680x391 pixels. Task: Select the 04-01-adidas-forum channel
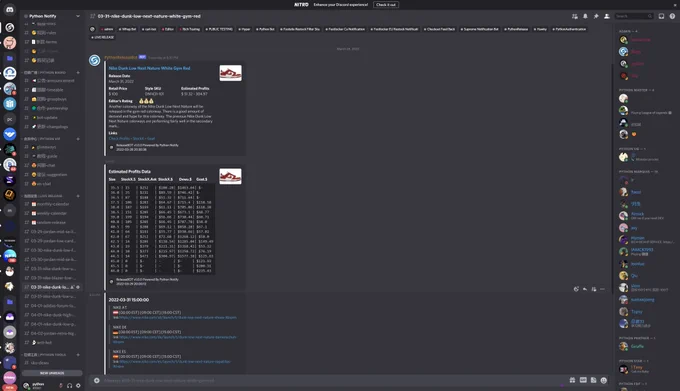(52, 306)
